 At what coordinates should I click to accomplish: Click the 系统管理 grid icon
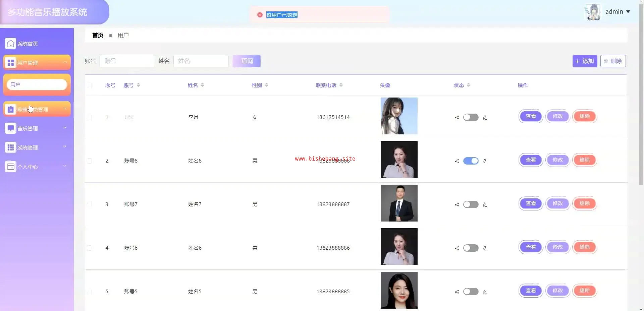10,147
